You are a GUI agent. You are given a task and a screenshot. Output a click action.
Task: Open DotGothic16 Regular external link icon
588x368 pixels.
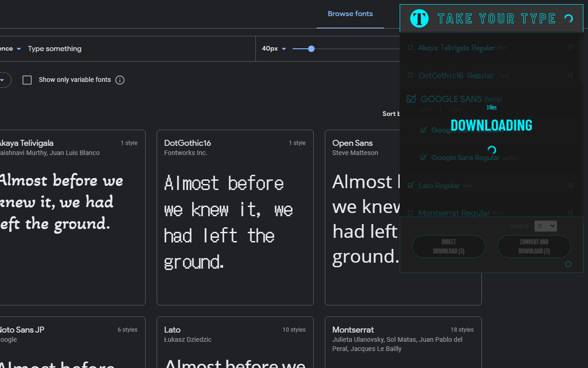click(x=571, y=75)
